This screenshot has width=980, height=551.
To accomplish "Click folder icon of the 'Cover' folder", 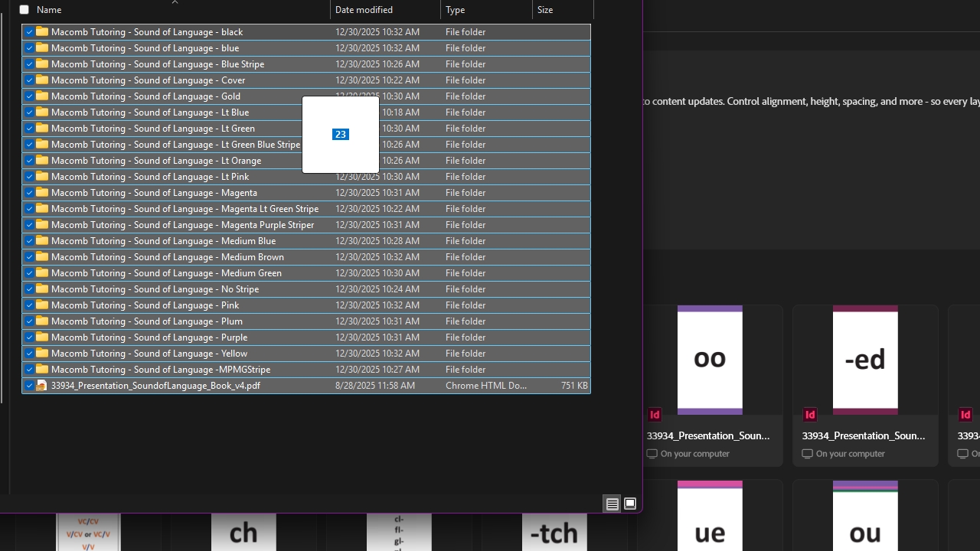I will click(x=42, y=80).
